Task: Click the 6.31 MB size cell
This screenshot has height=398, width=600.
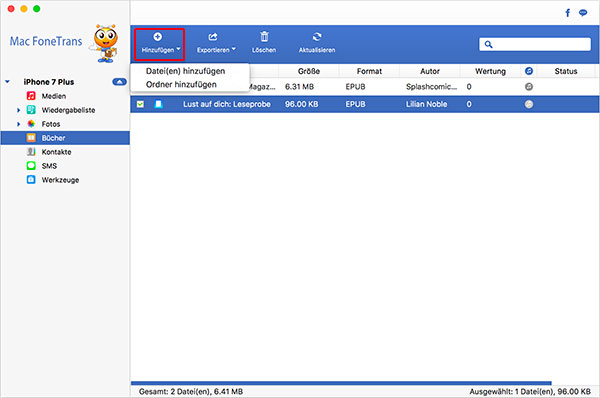Action: [299, 87]
